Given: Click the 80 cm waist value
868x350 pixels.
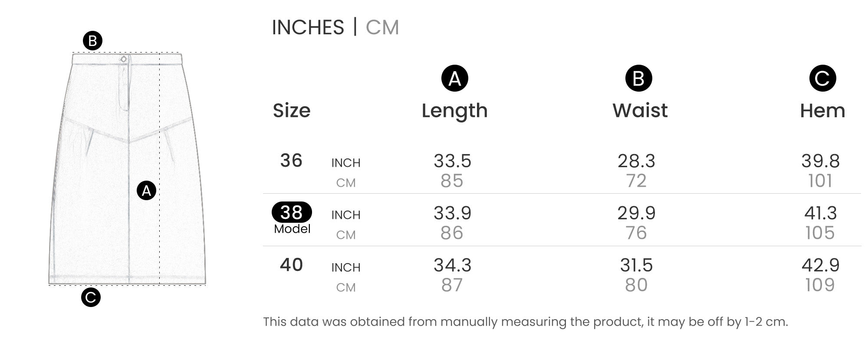Looking at the screenshot, I should 636,285.
